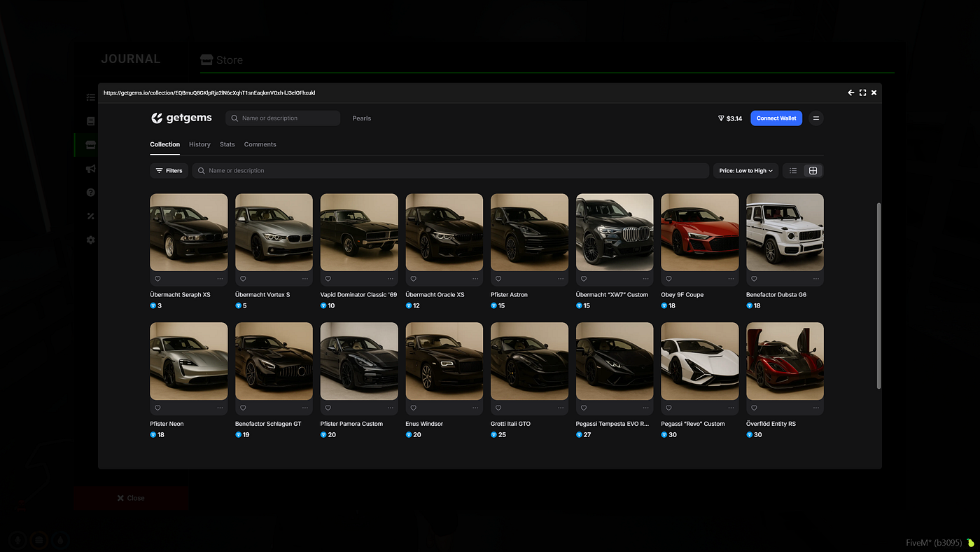Viewport: 980px width, 552px height.
Task: Open the question mark help icon in Journal sidebar
Action: [90, 193]
